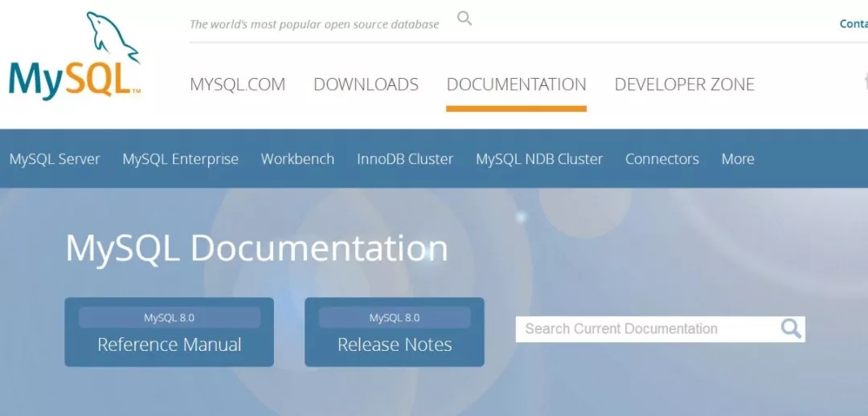Open the MySQL 8.0 Release Notes button

point(395,332)
